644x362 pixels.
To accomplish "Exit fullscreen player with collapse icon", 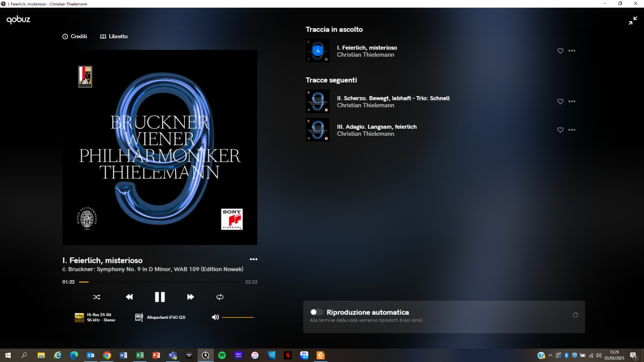I will (632, 21).
